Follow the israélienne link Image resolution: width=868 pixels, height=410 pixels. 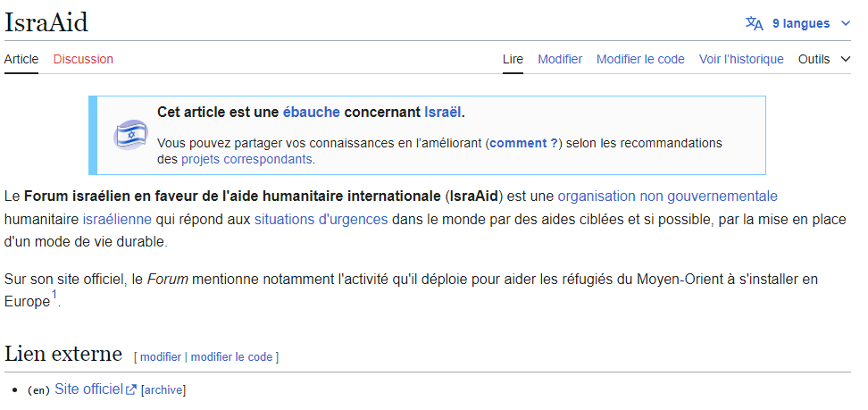[117, 220]
